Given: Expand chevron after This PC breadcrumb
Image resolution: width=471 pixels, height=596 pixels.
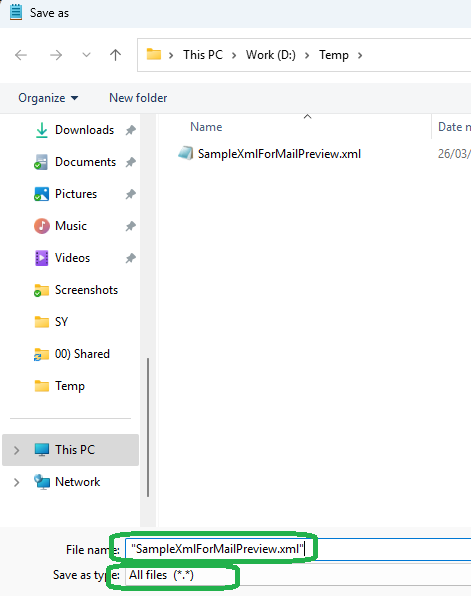Looking at the screenshot, I should click(x=234, y=55).
